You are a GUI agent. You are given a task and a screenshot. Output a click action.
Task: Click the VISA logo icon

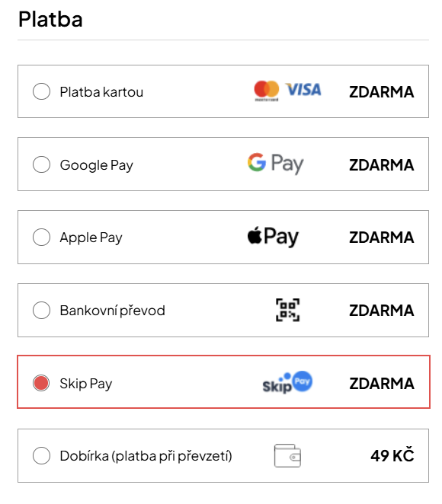pyautogui.click(x=303, y=89)
